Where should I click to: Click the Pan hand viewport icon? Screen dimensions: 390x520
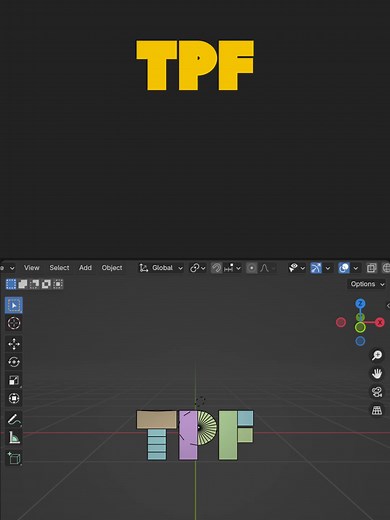pos(377,373)
